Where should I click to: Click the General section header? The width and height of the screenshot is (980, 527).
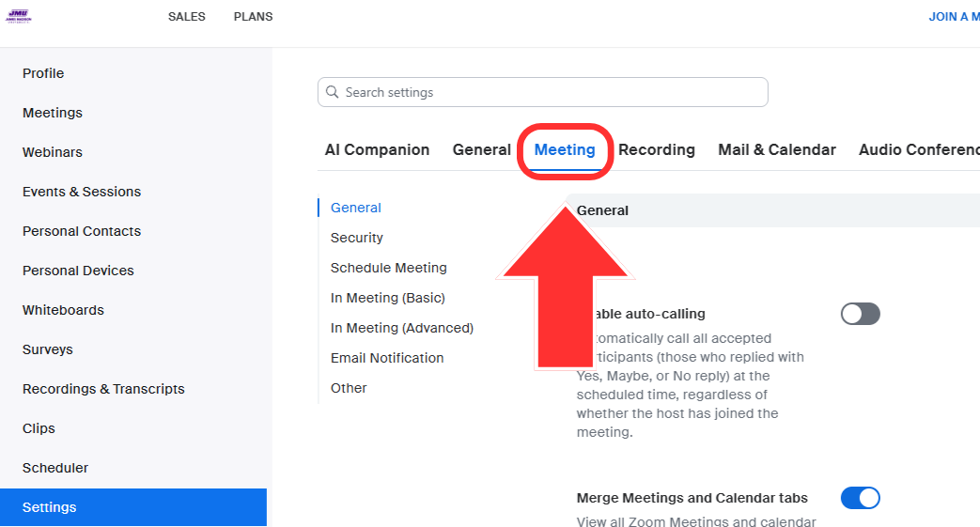[602, 210]
